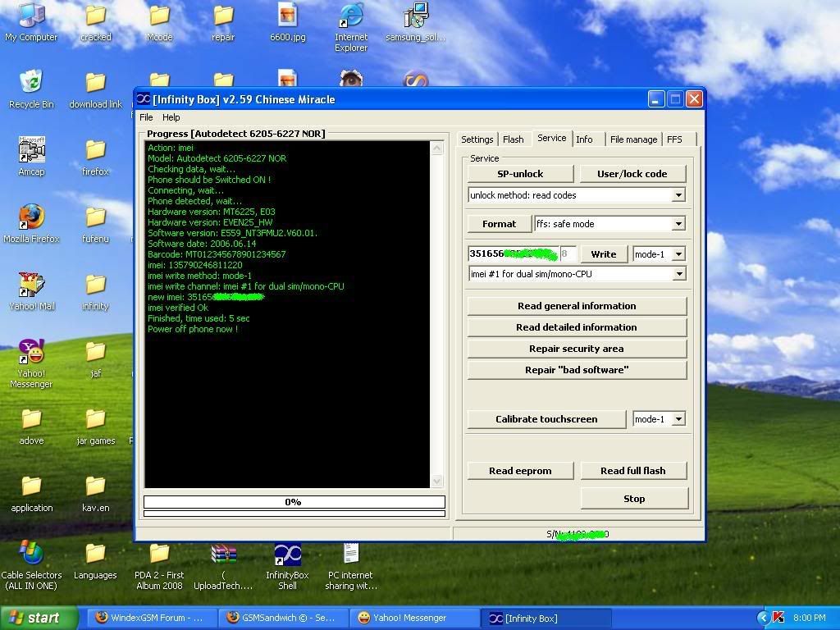Launch Amcap from the desktop
The image size is (840, 630).
[x=31, y=156]
